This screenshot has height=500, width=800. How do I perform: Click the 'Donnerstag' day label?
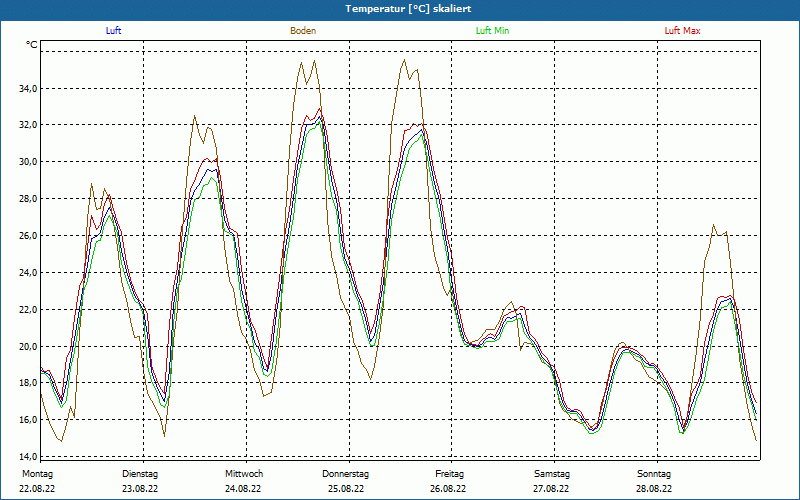(345, 474)
